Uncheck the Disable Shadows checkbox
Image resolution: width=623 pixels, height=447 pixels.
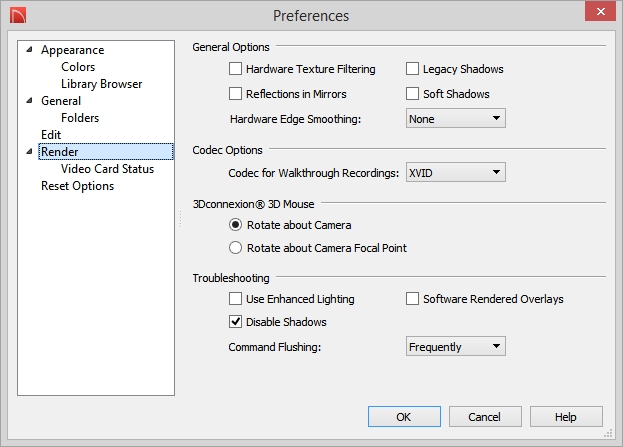click(x=235, y=321)
